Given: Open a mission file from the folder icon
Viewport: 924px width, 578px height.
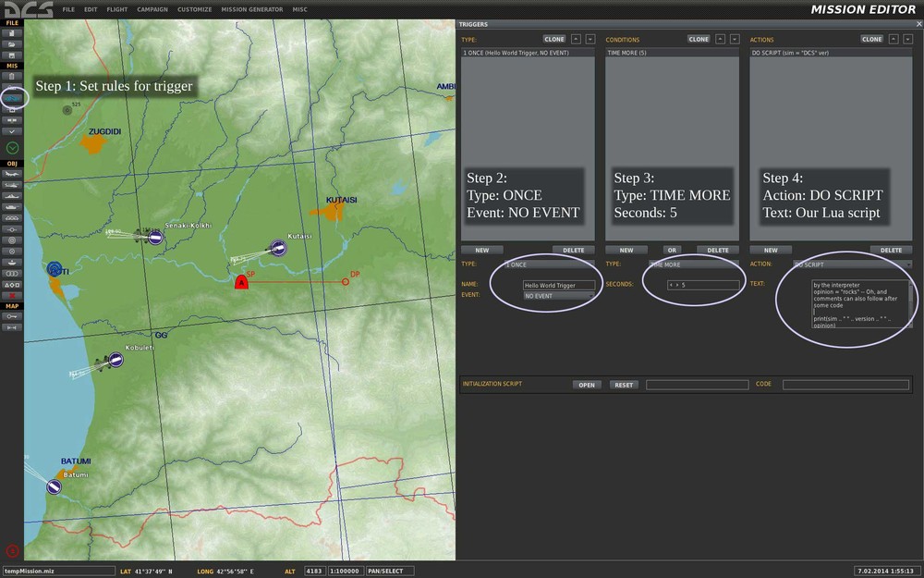Looking at the screenshot, I should (x=12, y=44).
